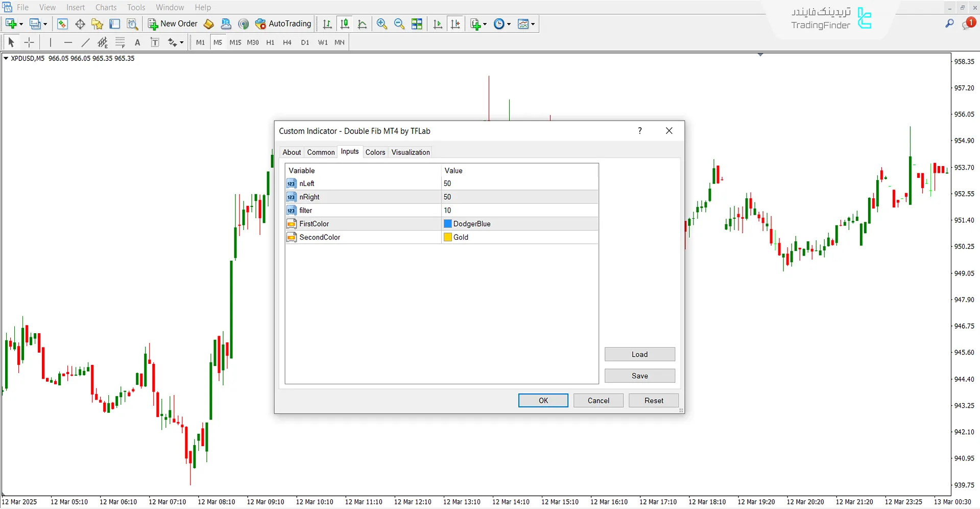Select the Fibonacci retracement drawing tool
The height and width of the screenshot is (509, 980).
120,42
